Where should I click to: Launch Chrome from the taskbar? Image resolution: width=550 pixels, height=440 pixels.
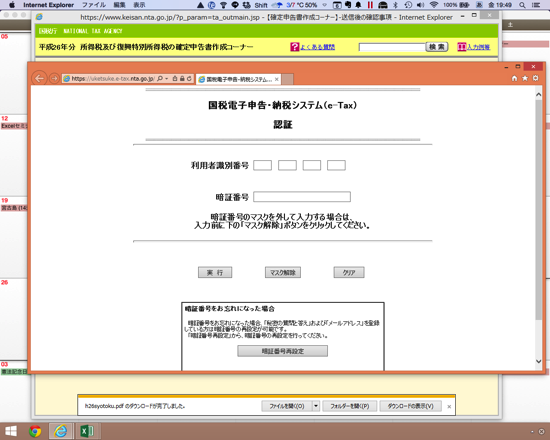(x=35, y=431)
